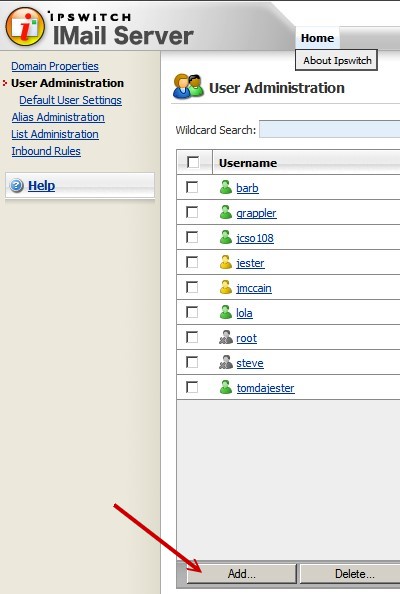Select the checkbox next to lola
400x594 pixels.
click(x=192, y=312)
